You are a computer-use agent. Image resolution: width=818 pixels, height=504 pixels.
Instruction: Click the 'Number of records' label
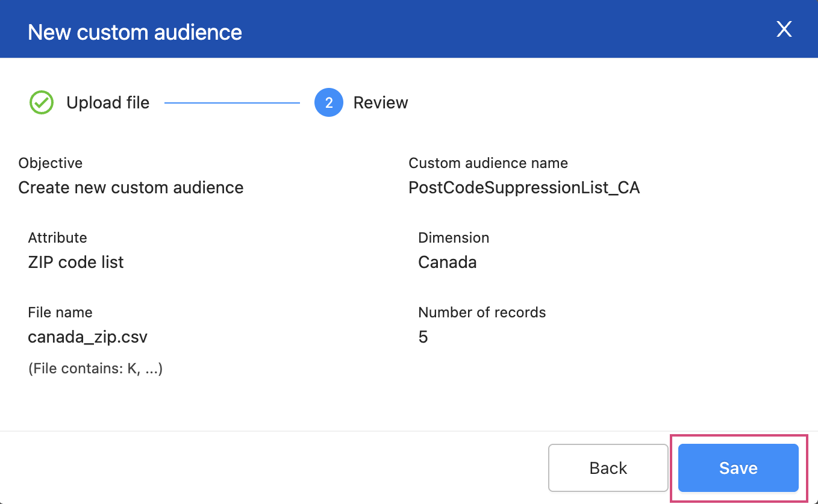point(482,313)
